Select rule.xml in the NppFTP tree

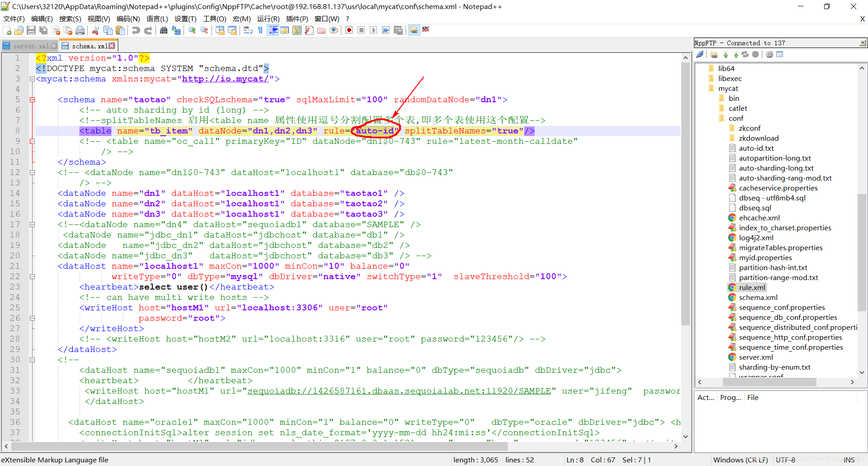pos(752,287)
